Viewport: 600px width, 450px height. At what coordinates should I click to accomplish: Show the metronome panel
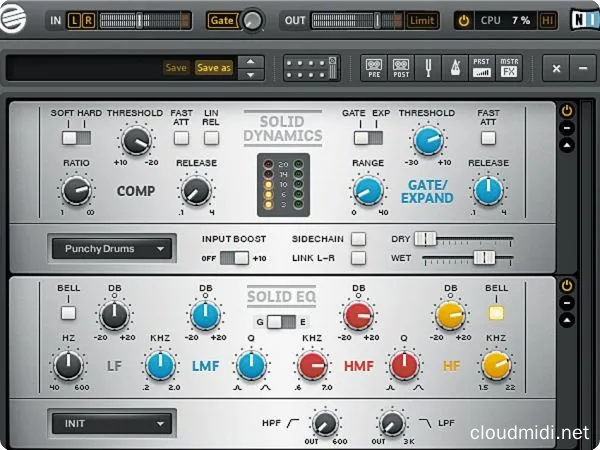(x=455, y=68)
